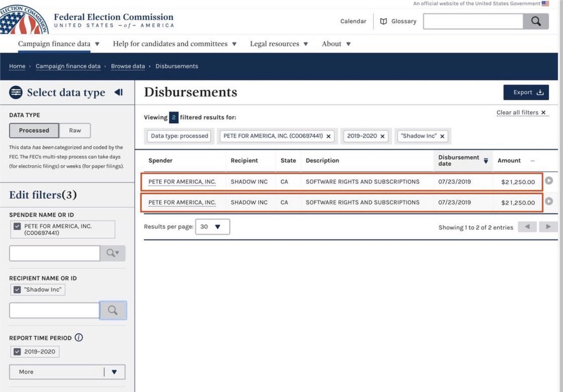Open Browse data breadcrumb link
This screenshot has width=563, height=392.
(x=128, y=66)
